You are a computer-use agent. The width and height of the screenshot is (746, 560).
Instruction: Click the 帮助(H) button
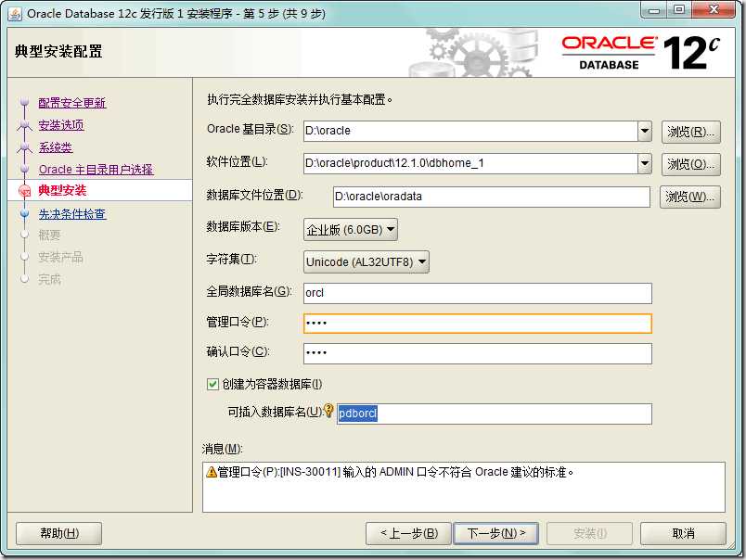pos(59,533)
